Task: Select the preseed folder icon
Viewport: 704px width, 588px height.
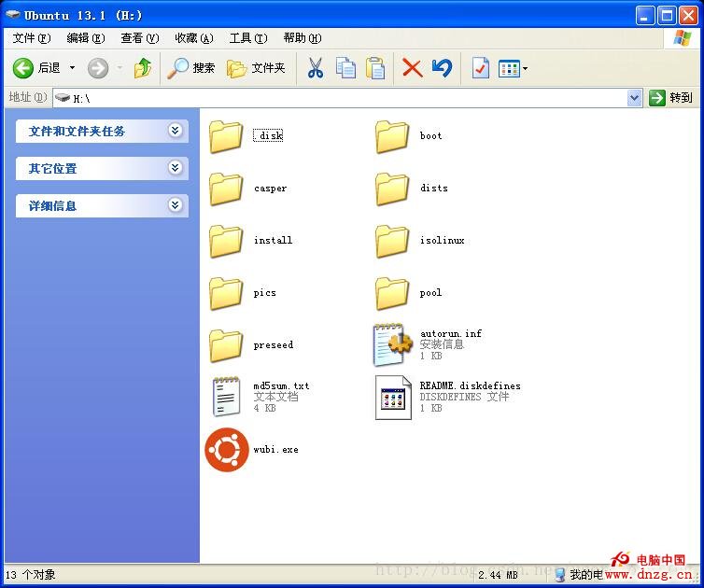Action: pos(226,345)
